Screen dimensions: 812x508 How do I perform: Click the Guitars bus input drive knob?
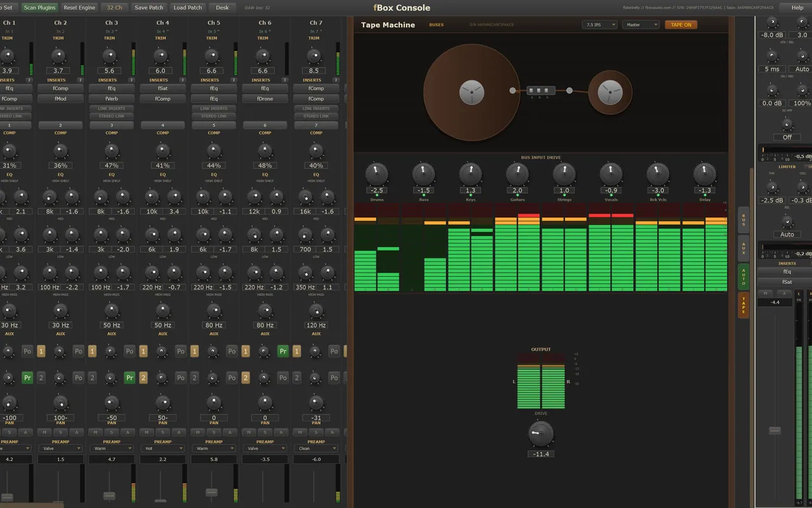coord(517,173)
